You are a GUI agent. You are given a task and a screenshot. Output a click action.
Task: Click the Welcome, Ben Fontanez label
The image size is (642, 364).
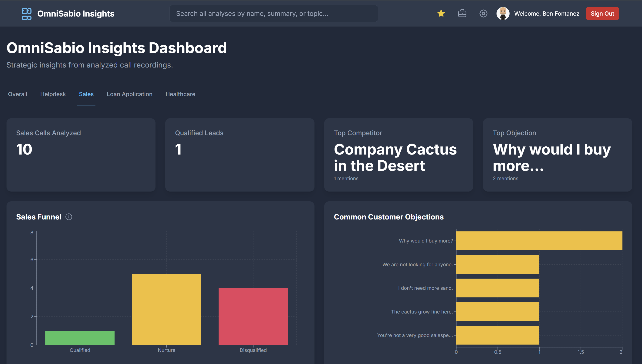tap(547, 13)
